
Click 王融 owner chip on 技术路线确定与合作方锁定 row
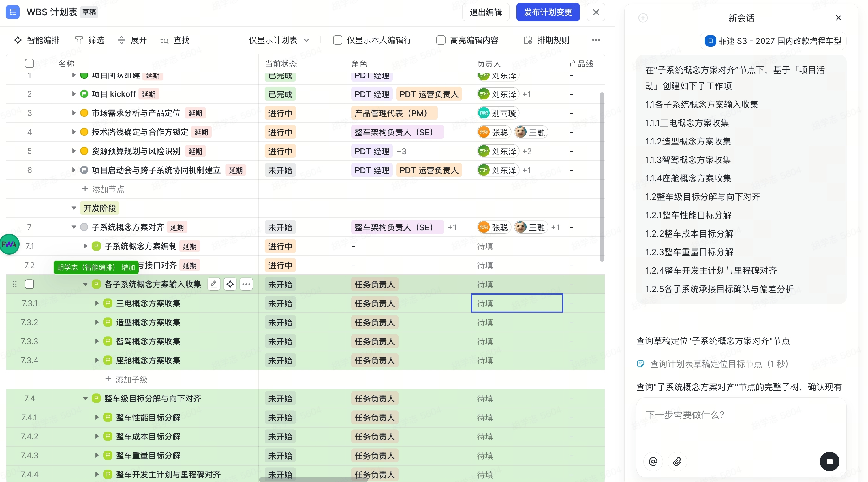531,132
